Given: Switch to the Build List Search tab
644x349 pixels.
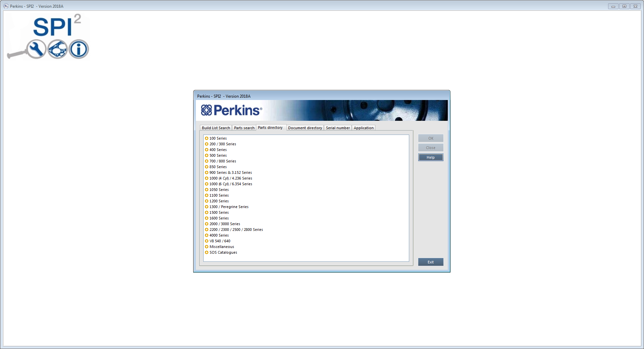Looking at the screenshot, I should [x=216, y=128].
